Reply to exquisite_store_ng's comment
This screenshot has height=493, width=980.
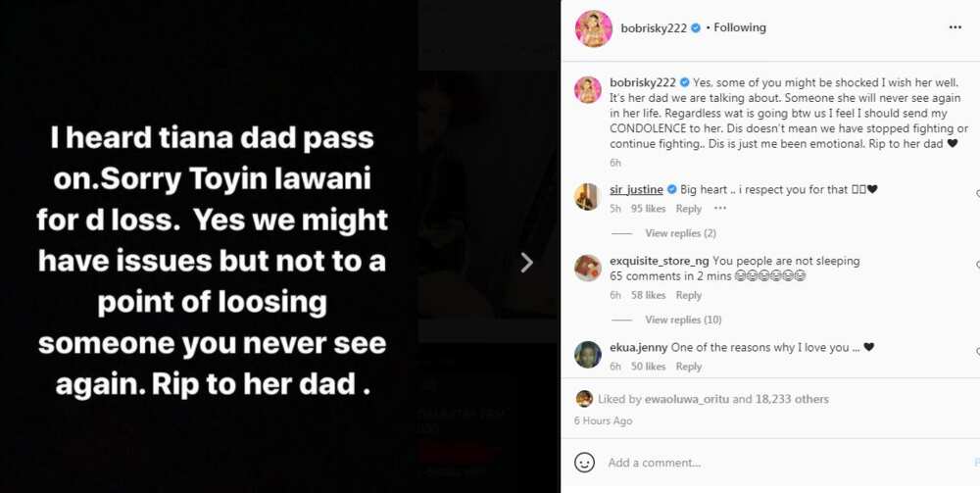tap(689, 295)
